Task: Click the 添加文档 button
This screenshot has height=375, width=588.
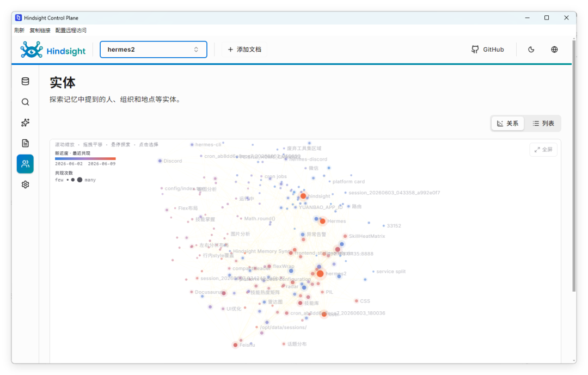Action: [x=244, y=50]
